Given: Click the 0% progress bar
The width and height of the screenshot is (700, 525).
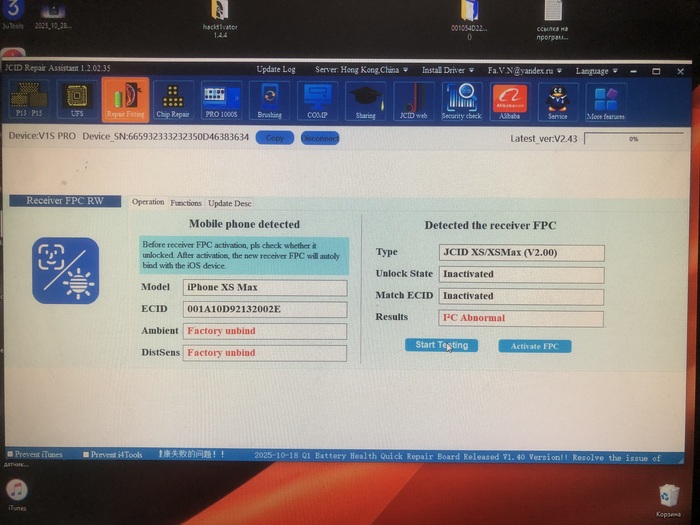Looking at the screenshot, I should tap(632, 139).
